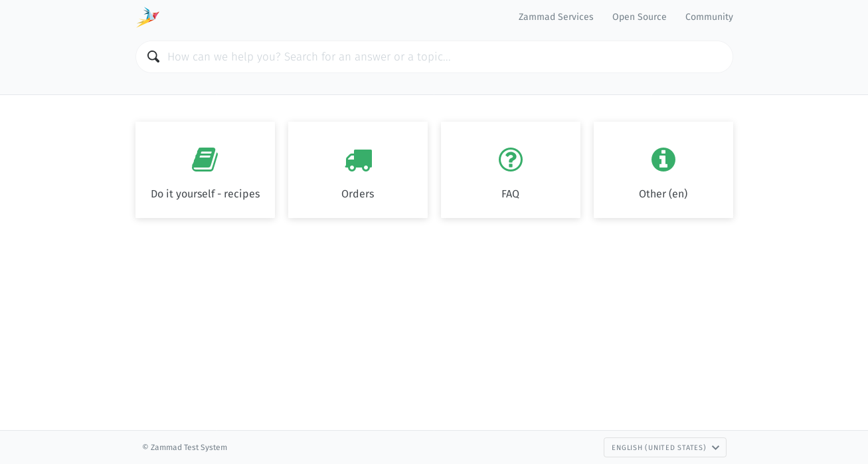Click the copyright Zammad Test System text

click(185, 447)
